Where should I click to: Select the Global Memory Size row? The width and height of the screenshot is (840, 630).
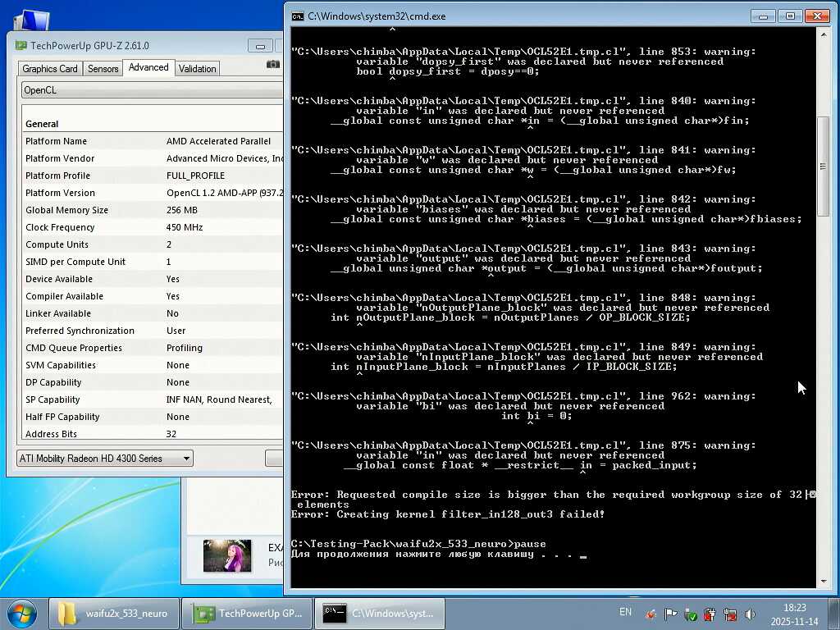153,210
